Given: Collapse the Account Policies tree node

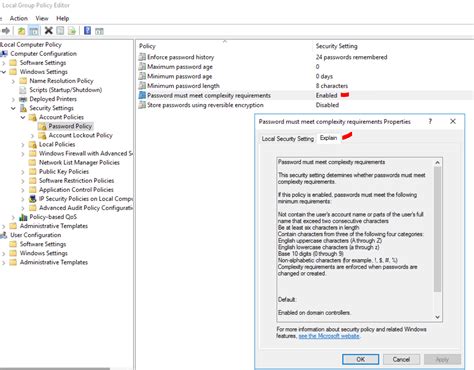Looking at the screenshot, I should pos(23,117).
